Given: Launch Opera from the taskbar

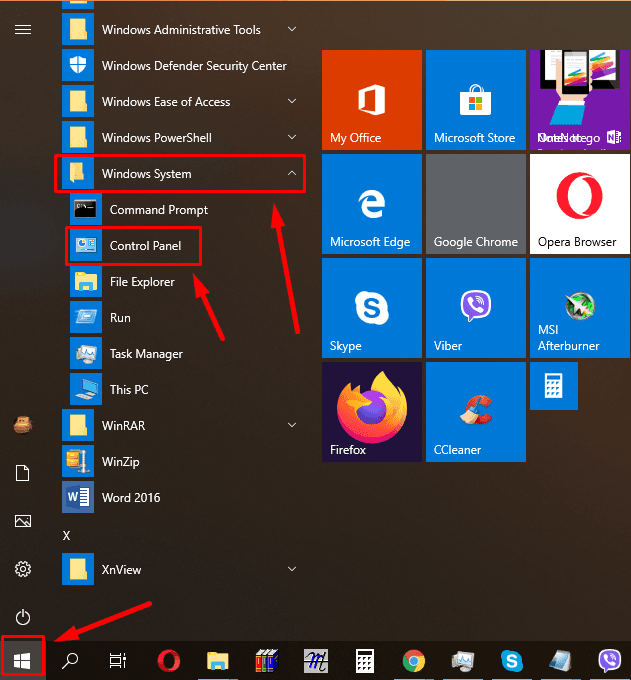Looking at the screenshot, I should [x=169, y=661].
